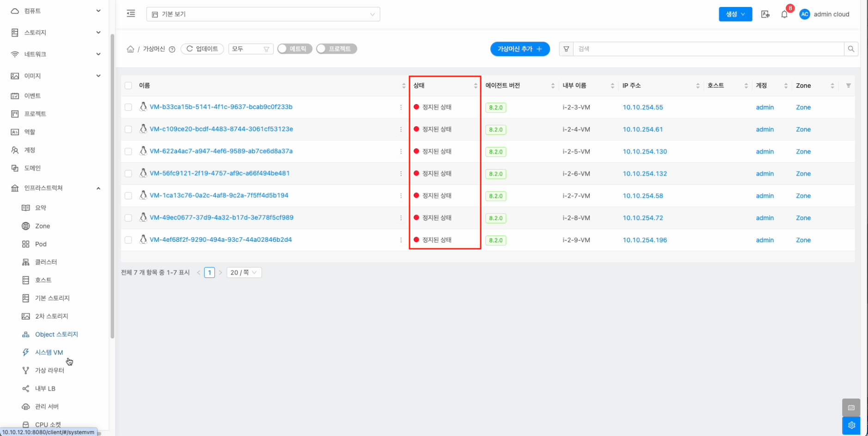Screen dimensions: 868x436
Task: Open the column filter icon in table header
Action: (848, 86)
